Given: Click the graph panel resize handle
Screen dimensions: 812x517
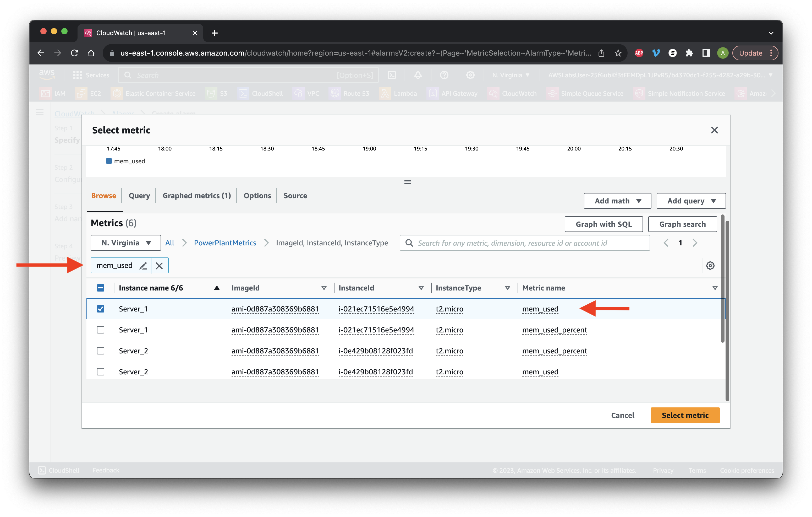Looking at the screenshot, I should (407, 182).
